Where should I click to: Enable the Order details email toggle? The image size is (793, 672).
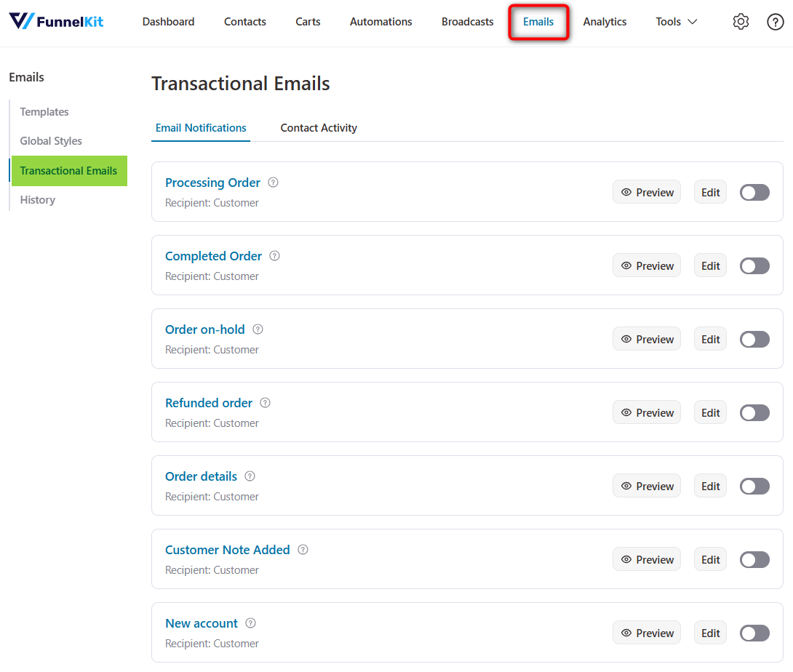point(754,486)
